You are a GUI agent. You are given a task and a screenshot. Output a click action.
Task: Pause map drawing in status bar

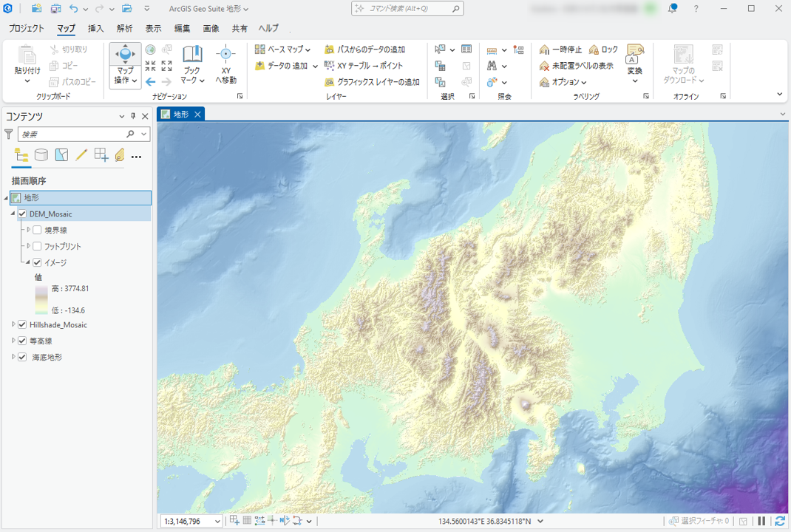761,521
